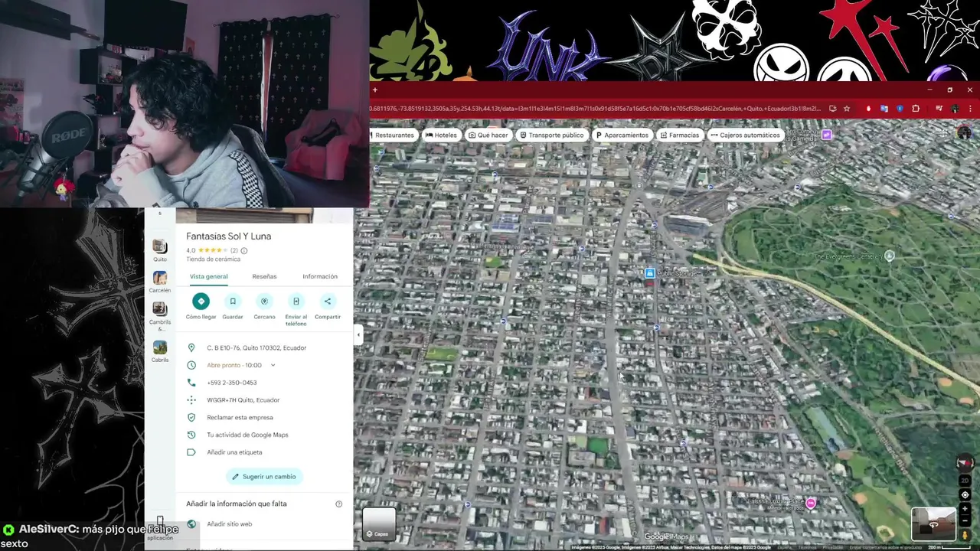Open Carcelén recent item in sidebar
Viewport: 980px width, 551px height.
click(x=159, y=282)
